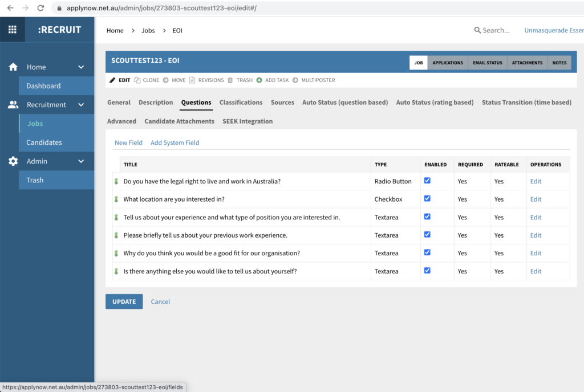This screenshot has height=392, width=584.
Task: Edit the location interest question
Action: pyautogui.click(x=536, y=199)
